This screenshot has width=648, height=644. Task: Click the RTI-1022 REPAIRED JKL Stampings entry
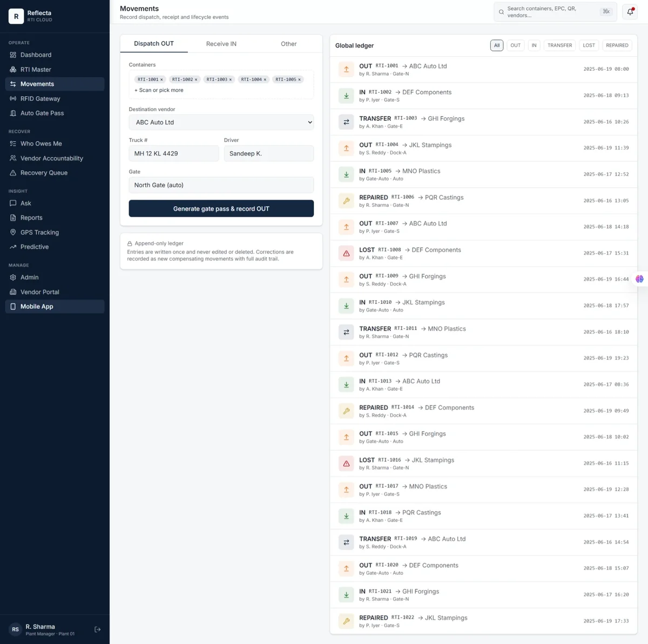click(x=483, y=621)
